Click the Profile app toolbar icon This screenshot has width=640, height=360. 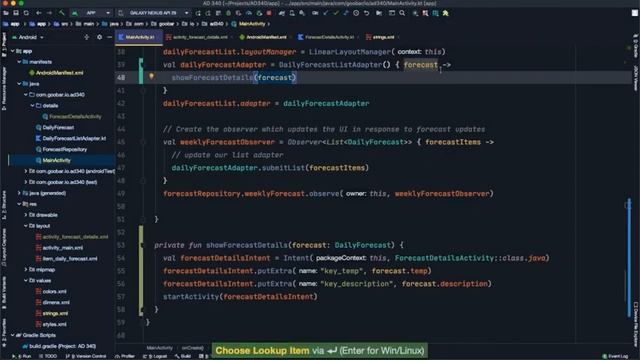249,13
